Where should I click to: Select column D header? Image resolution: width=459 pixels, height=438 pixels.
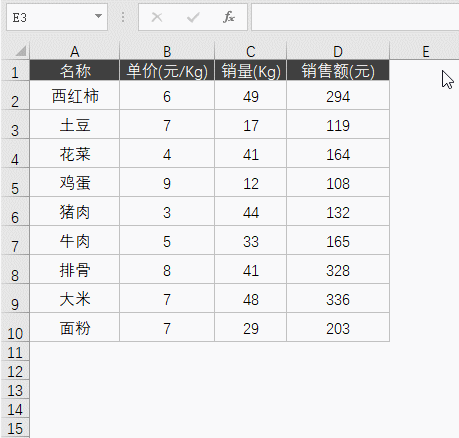click(x=338, y=51)
